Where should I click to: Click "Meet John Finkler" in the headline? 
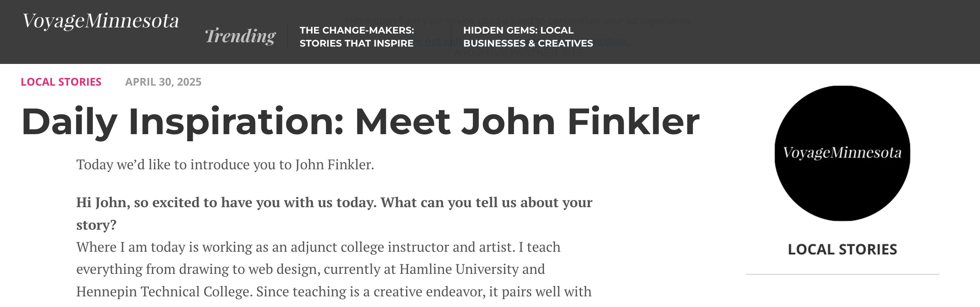527,122
